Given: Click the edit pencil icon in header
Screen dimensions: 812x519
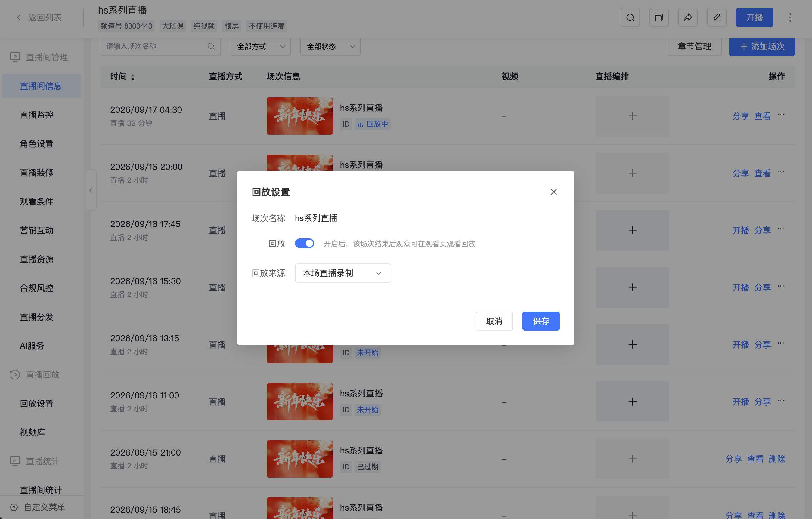Looking at the screenshot, I should (717, 17).
